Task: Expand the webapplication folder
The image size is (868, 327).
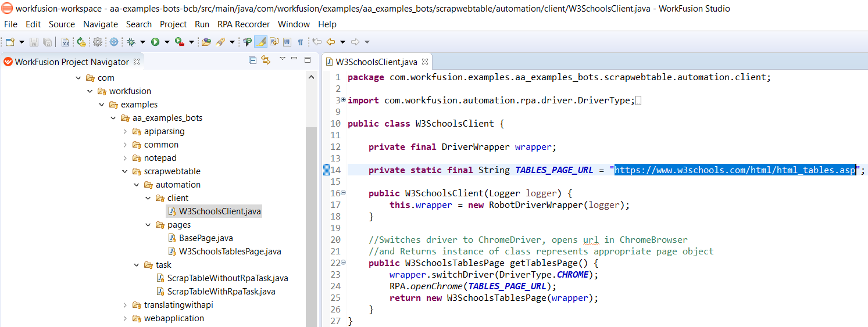Action: [x=125, y=318]
